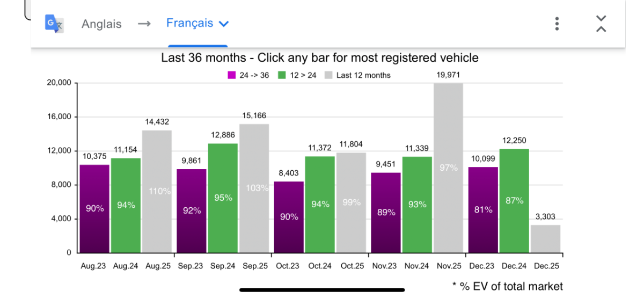
Task: Click the green Dec.24 bar showing 12,250
Action: click(x=514, y=200)
